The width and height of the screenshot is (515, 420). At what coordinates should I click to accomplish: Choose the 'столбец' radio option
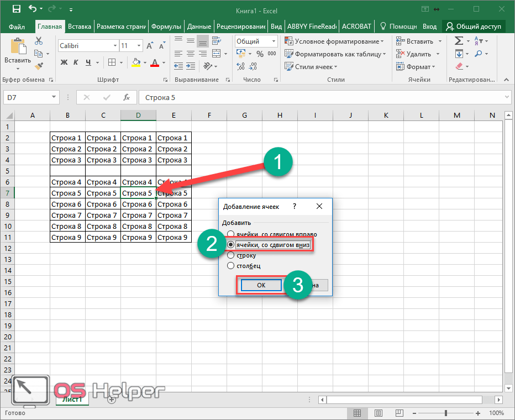(x=231, y=266)
